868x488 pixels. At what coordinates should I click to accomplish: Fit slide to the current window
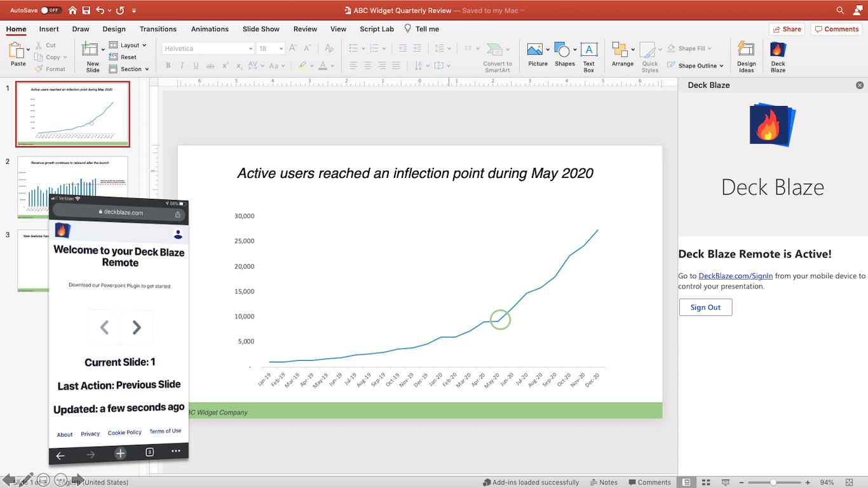pyautogui.click(x=849, y=482)
